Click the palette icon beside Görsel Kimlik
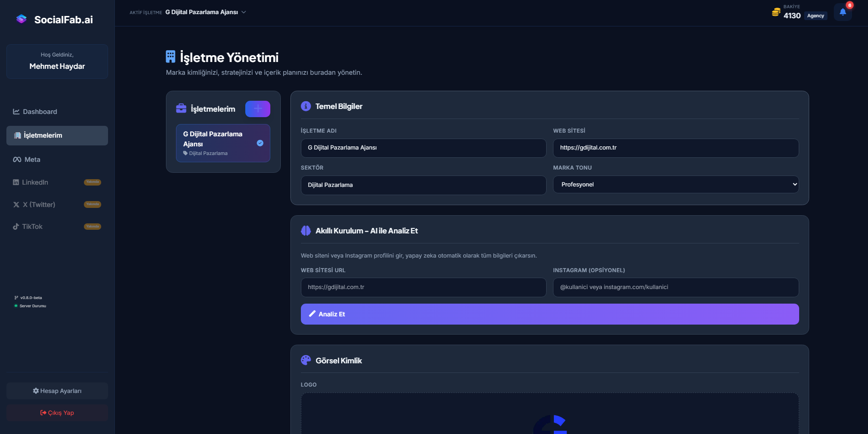This screenshot has width=868, height=434. [306, 361]
